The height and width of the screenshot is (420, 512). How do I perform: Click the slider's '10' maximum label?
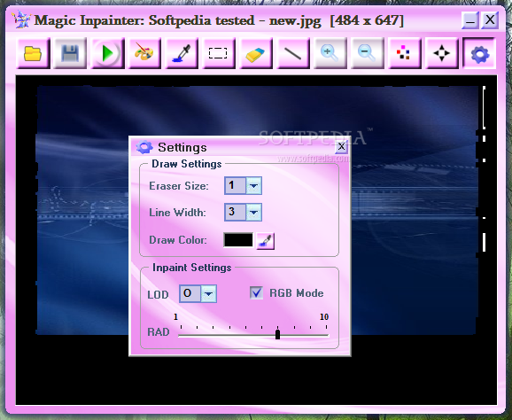(x=324, y=317)
